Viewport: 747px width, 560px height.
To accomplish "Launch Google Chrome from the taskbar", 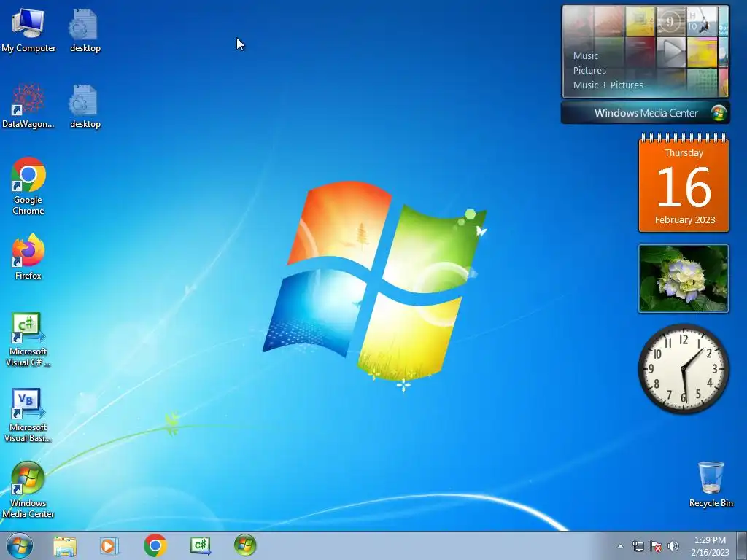I will (x=155, y=545).
